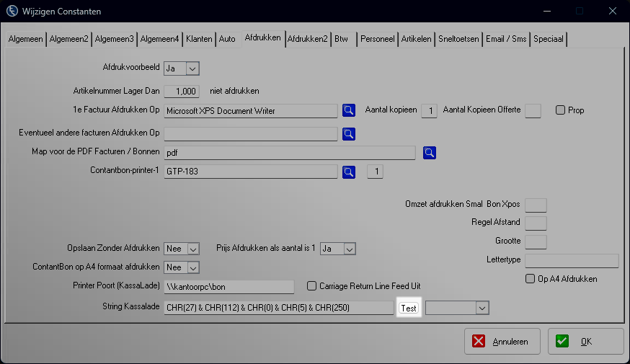Open the Email / Sms tab

tap(505, 39)
